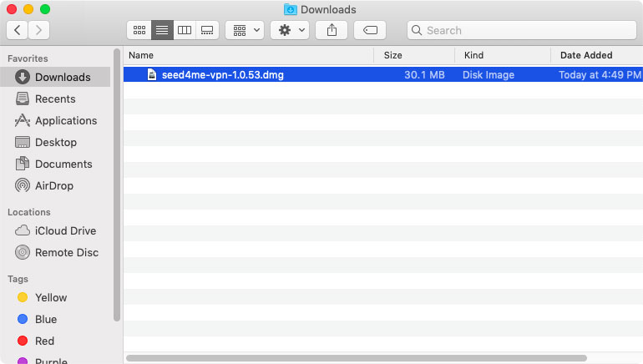The image size is (643, 364).
Task: Select Remote Disc under Locations
Action: click(x=66, y=252)
